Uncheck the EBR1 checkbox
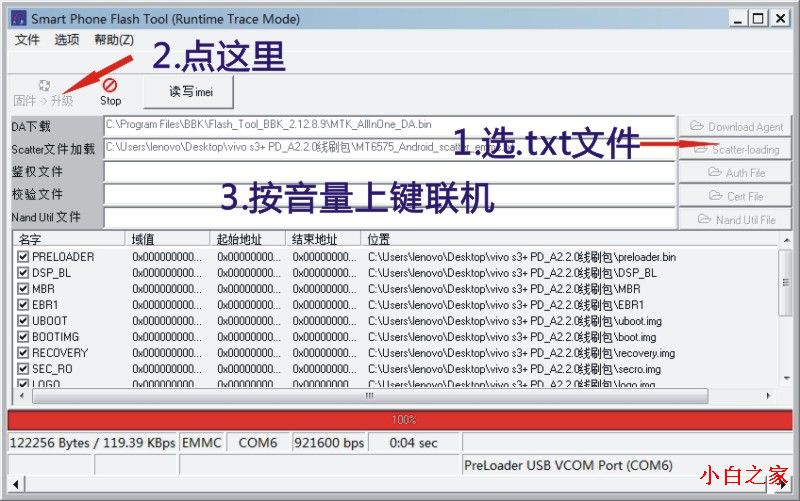Screen dimensions: 800x501 coord(23,305)
